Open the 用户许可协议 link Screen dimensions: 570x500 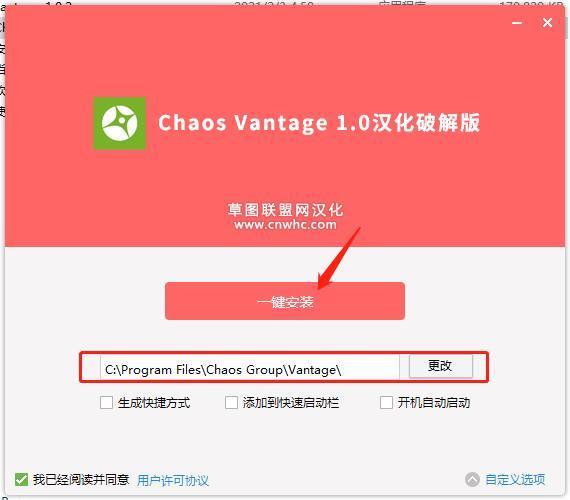pyautogui.click(x=173, y=480)
